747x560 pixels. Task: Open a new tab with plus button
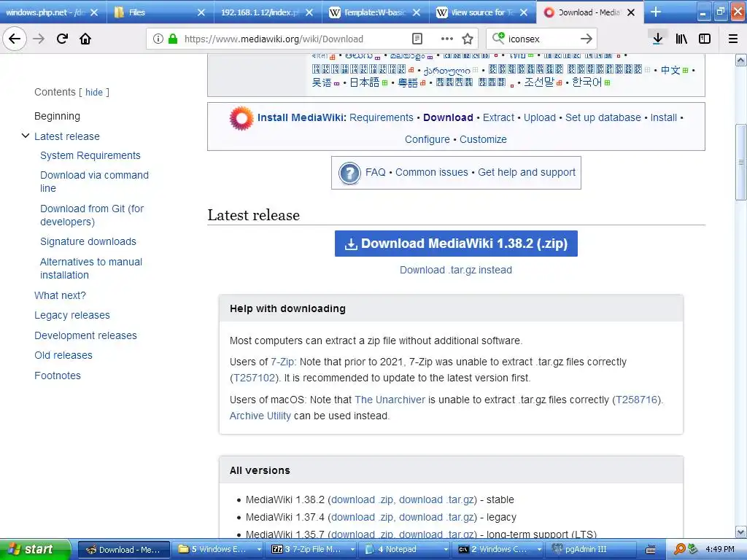pyautogui.click(x=656, y=12)
